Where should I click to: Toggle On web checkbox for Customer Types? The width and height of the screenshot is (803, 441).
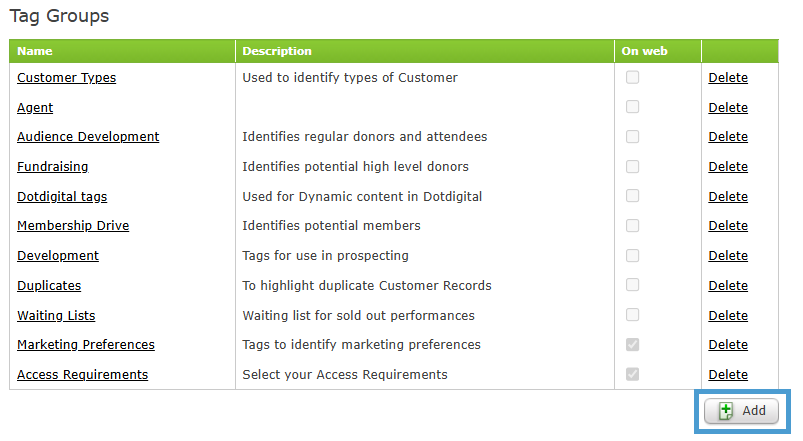point(632,77)
